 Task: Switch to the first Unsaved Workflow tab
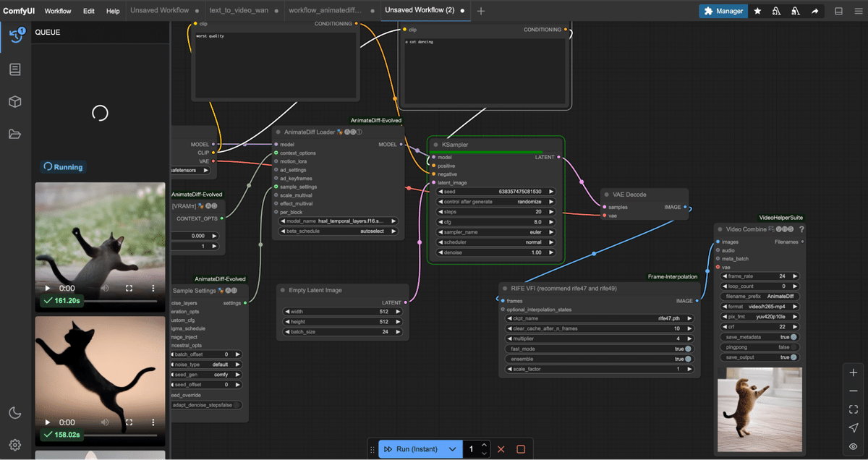160,11
